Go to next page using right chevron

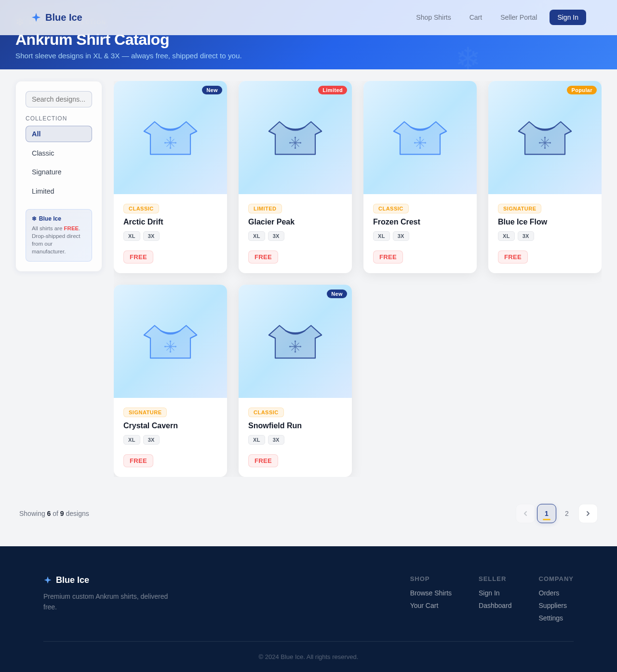click(588, 514)
